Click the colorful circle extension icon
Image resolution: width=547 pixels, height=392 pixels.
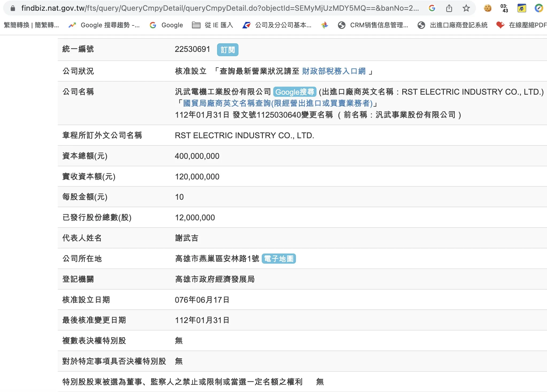click(x=539, y=8)
